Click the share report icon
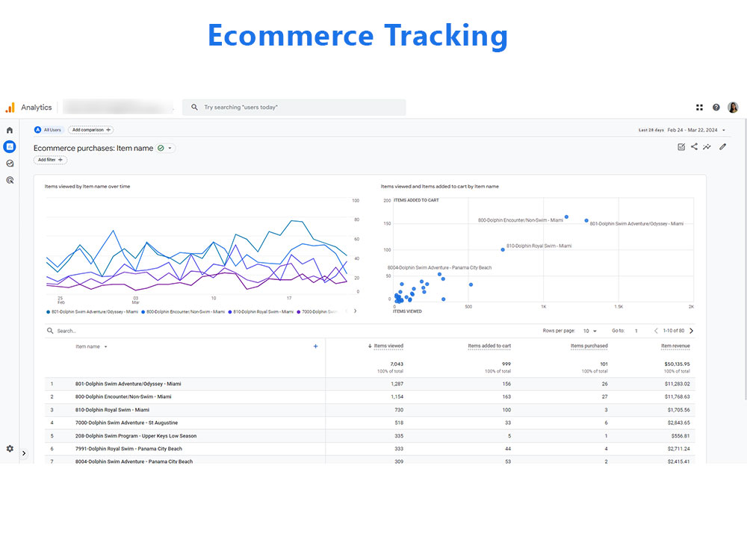 pyautogui.click(x=694, y=146)
